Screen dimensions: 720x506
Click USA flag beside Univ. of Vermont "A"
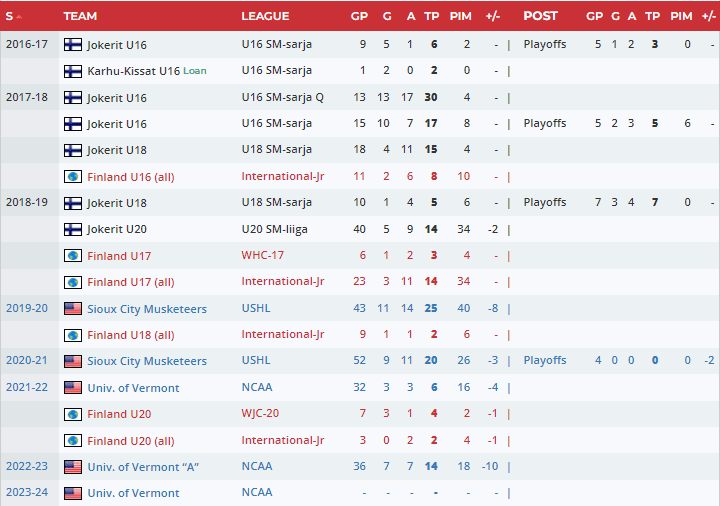pos(73,466)
